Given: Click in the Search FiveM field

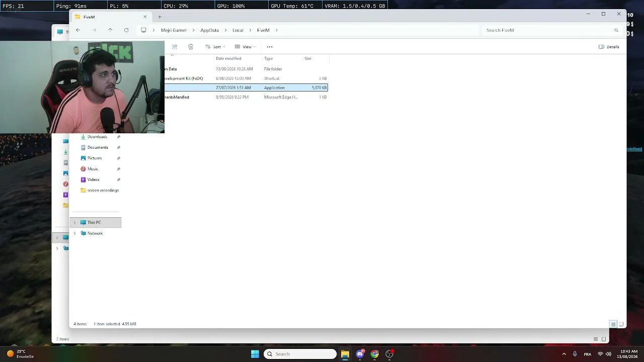Looking at the screenshot, I should (x=551, y=30).
